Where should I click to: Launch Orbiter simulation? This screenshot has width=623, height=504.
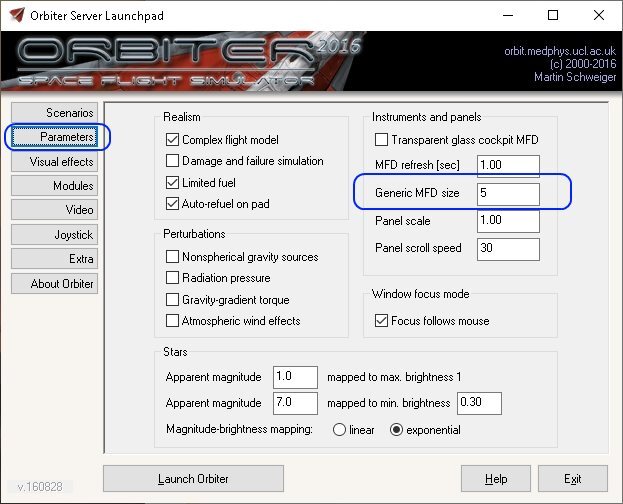tap(193, 479)
